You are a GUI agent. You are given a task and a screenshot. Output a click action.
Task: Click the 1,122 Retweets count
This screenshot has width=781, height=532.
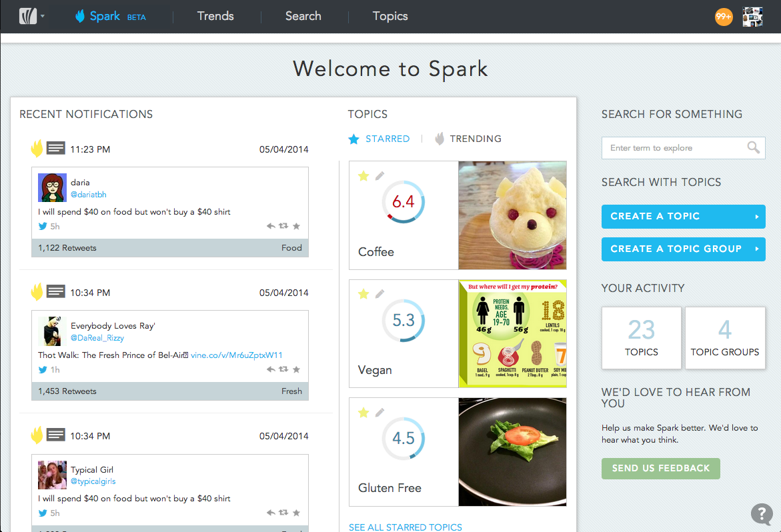pyautogui.click(x=67, y=248)
